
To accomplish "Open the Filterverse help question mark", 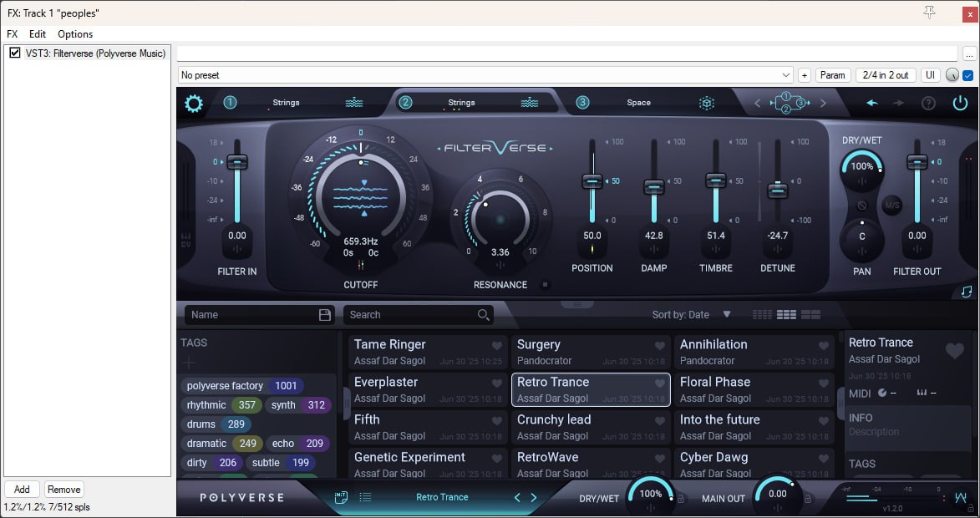I will coord(928,103).
